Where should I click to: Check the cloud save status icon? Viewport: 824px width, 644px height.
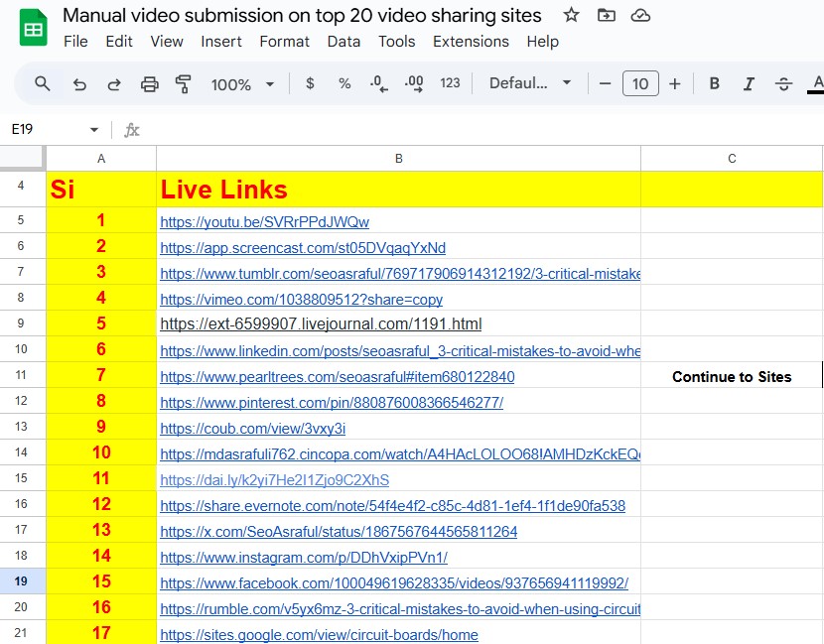click(x=640, y=15)
